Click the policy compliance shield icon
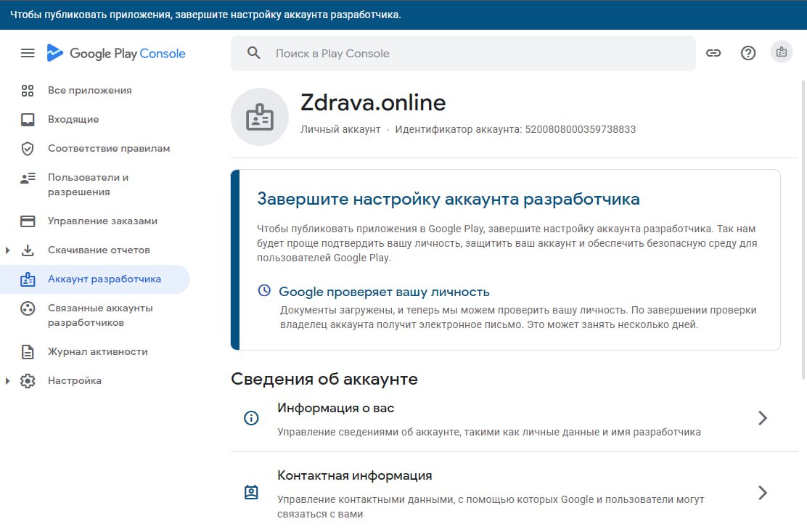This screenshot has height=532, width=807. [28, 149]
